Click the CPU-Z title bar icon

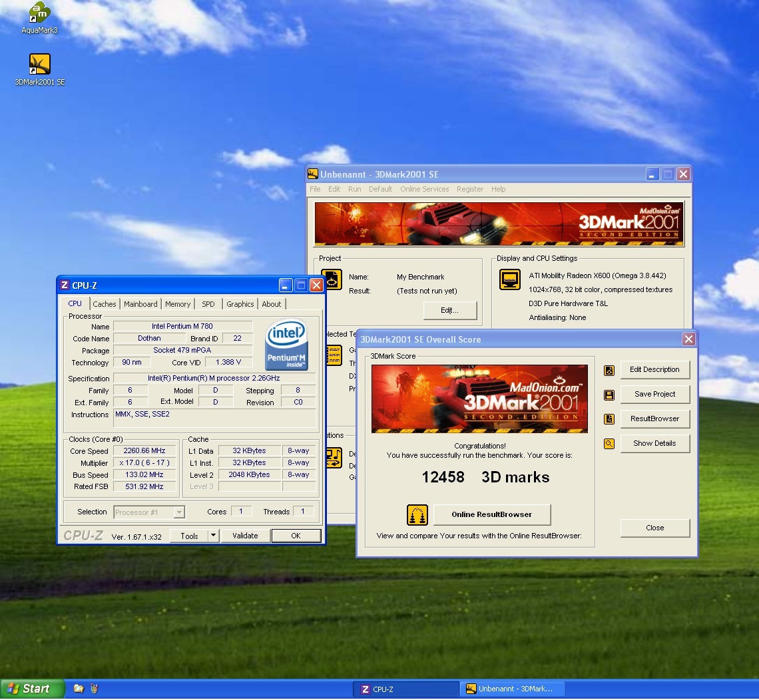65,285
